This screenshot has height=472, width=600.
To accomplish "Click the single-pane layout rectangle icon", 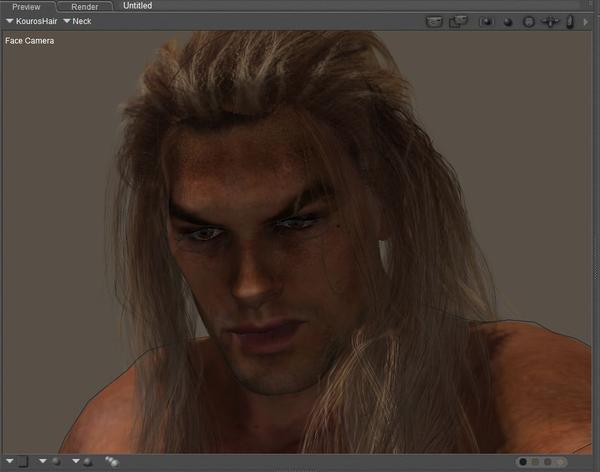I will tap(23, 462).
